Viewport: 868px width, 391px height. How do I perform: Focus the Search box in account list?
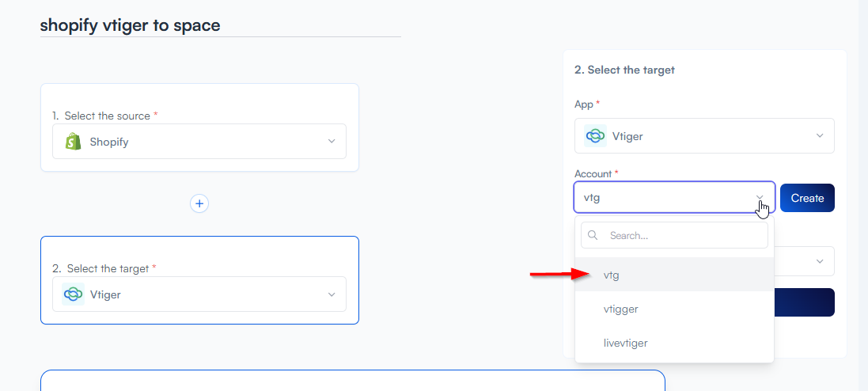680,236
